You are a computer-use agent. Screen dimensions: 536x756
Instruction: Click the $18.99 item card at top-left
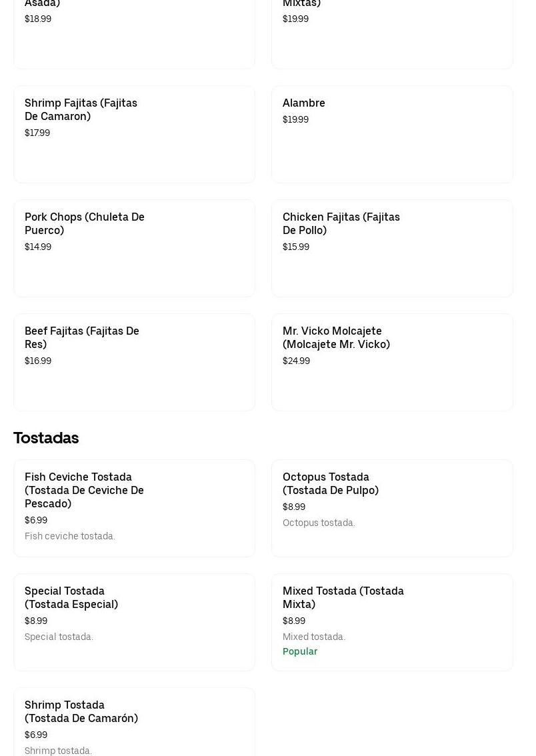(134, 33)
